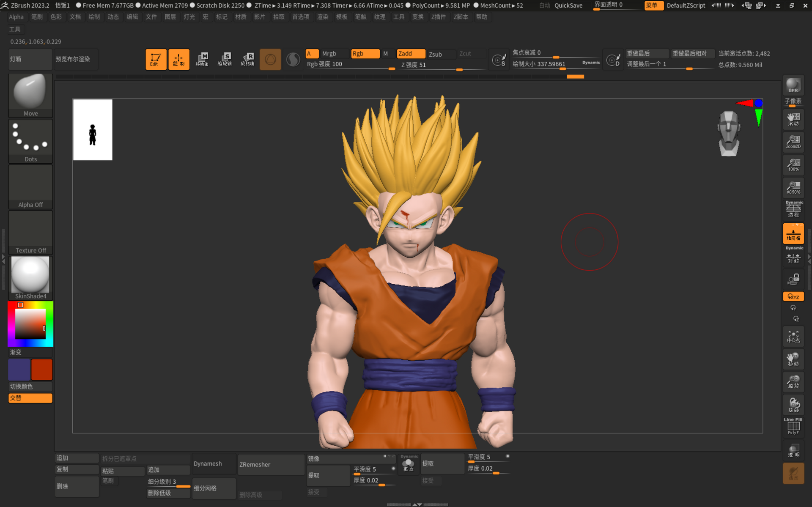Toggle transparency (透明) icon
The width and height of the screenshot is (812, 507).
tap(793, 451)
